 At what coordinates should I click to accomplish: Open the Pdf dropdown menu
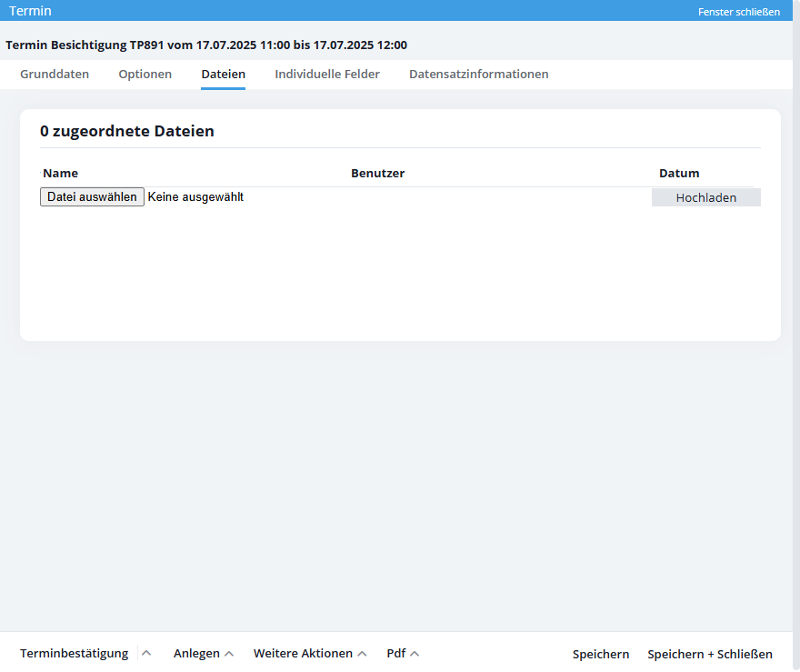(403, 653)
